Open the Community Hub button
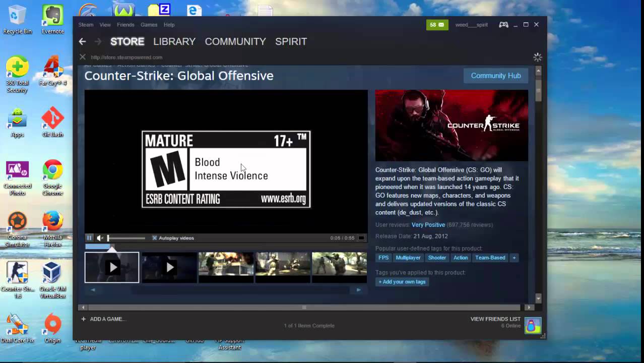 pyautogui.click(x=496, y=76)
